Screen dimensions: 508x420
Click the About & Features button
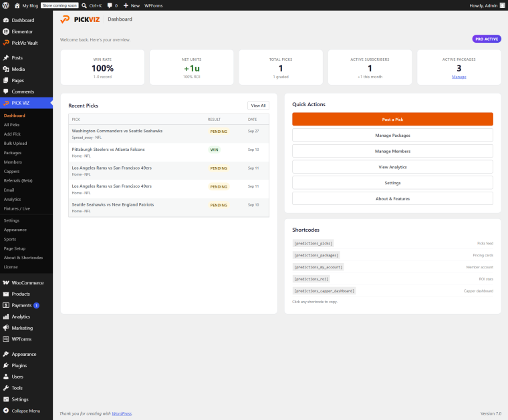[392, 199]
